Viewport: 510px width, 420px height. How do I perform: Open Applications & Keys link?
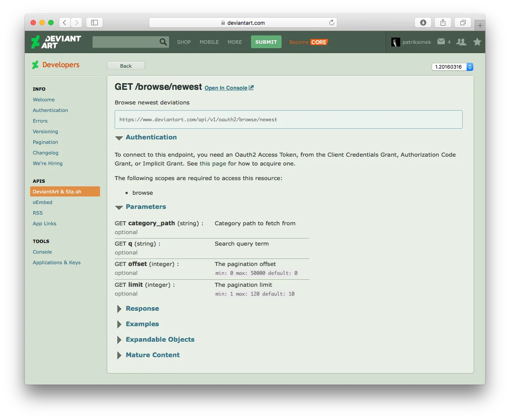(57, 262)
